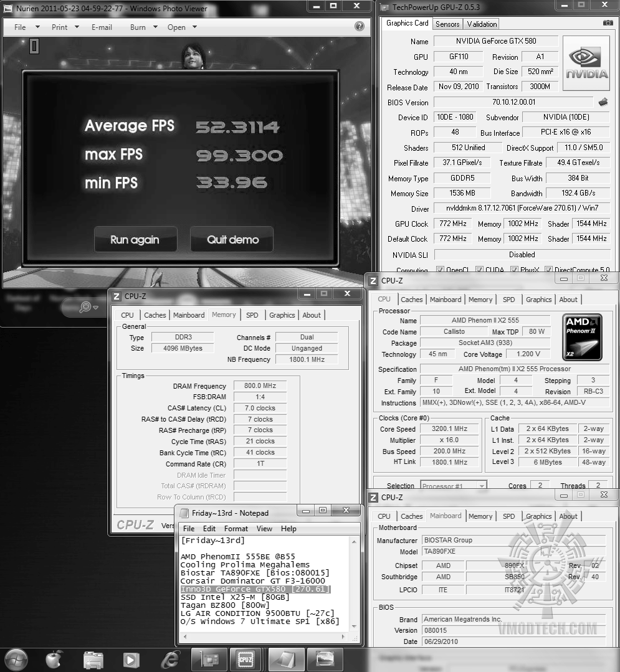The width and height of the screenshot is (620, 672).
Task: Switch to Photo Viewer taskbar button
Action: pyautogui.click(x=325, y=660)
